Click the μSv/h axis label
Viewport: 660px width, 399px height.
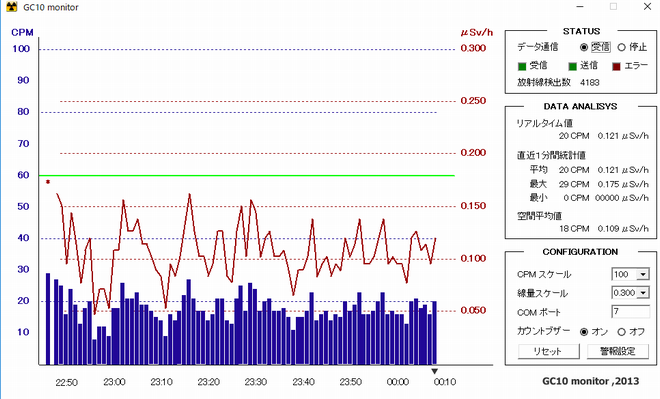pyautogui.click(x=476, y=32)
